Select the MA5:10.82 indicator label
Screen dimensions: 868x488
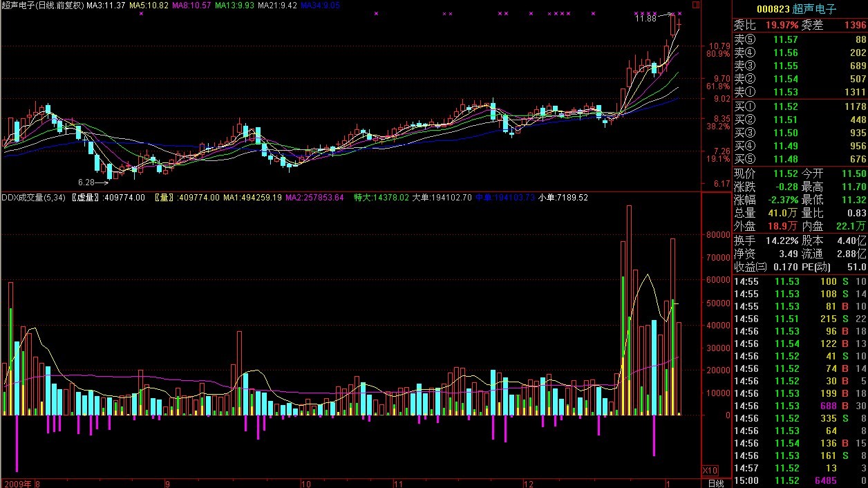[x=149, y=6]
